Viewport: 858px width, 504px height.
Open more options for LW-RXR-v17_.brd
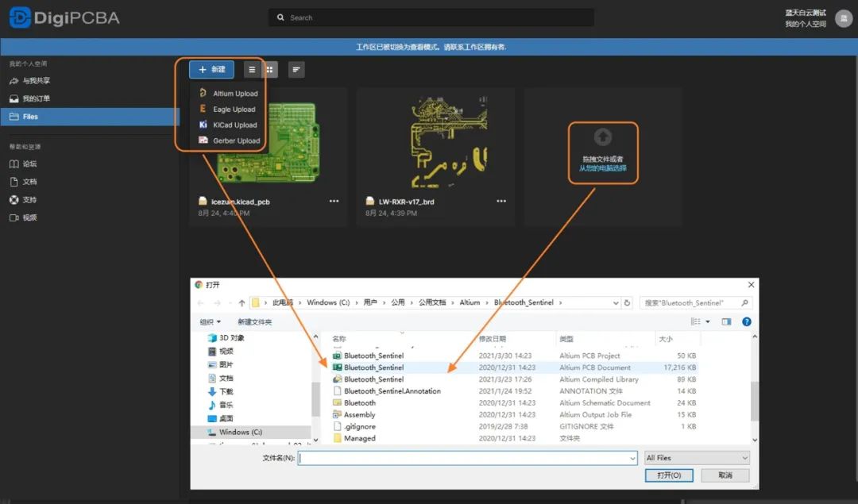(x=501, y=201)
